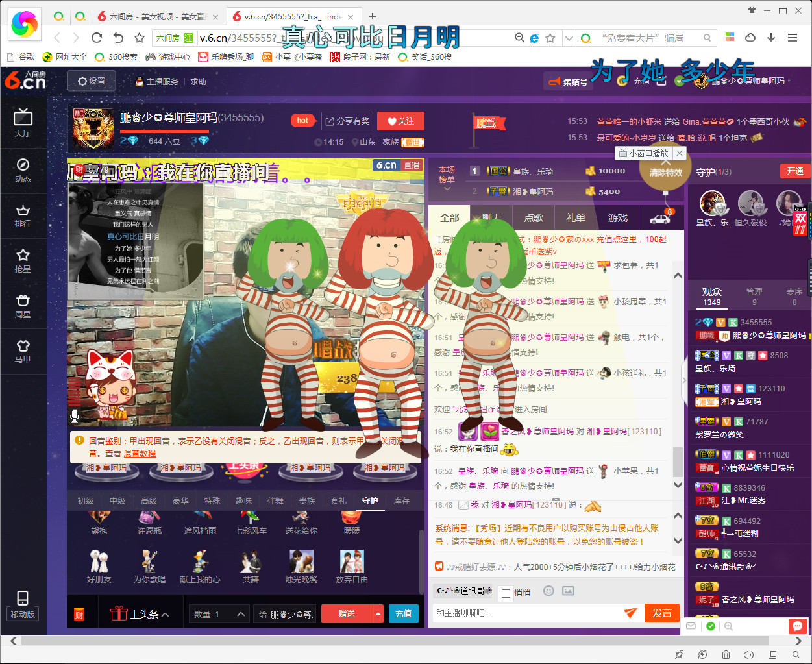812x664 pixels.
Task: Click the image upload icon in chat
Action: 568,591
